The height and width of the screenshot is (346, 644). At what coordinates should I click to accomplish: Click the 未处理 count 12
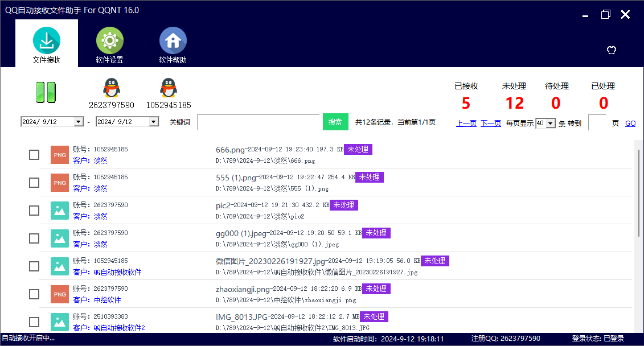[x=515, y=103]
